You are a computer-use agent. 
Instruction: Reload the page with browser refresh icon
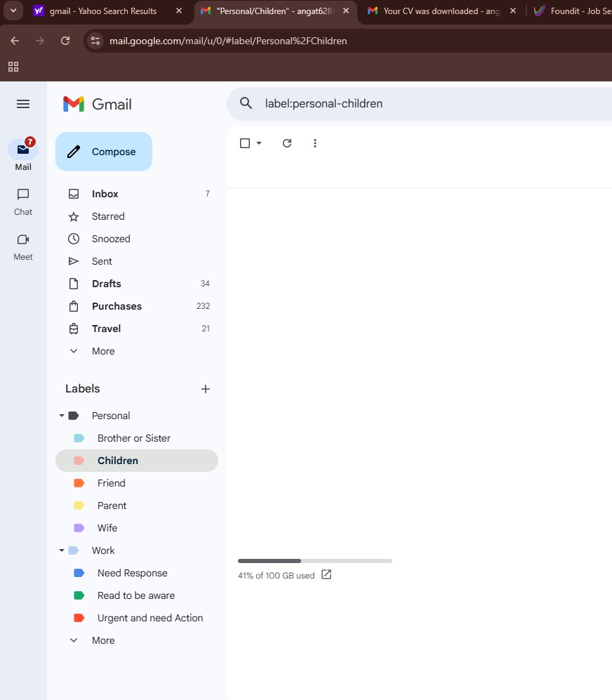[65, 41]
